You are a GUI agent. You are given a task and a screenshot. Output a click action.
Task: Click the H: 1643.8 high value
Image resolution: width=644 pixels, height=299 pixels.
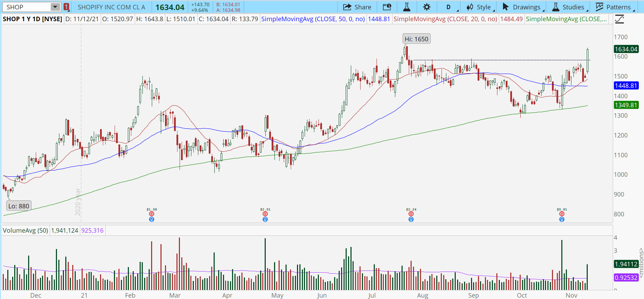coord(149,19)
